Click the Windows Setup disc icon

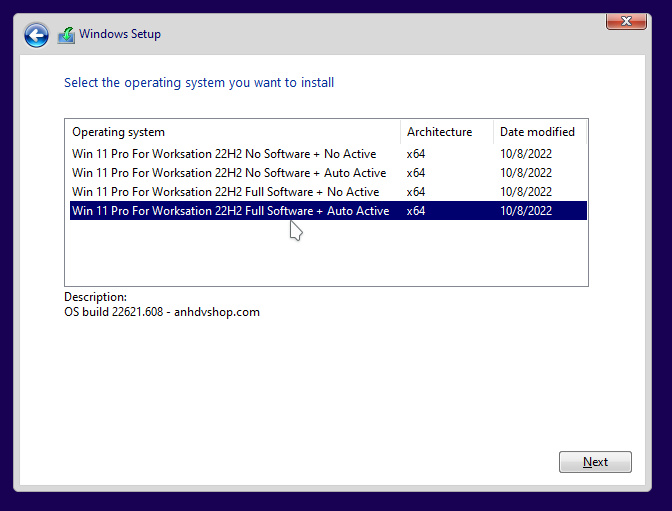click(66, 35)
